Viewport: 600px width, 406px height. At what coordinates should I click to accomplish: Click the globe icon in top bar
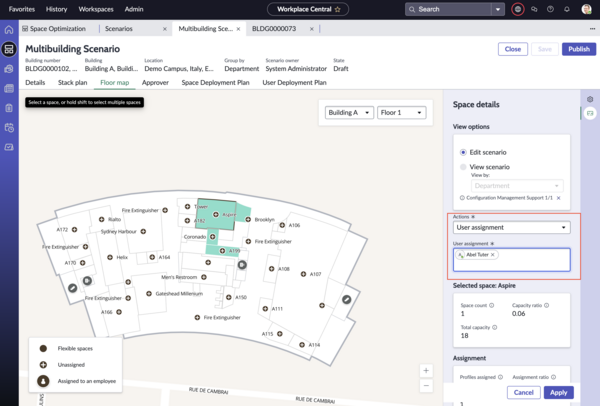(518, 9)
